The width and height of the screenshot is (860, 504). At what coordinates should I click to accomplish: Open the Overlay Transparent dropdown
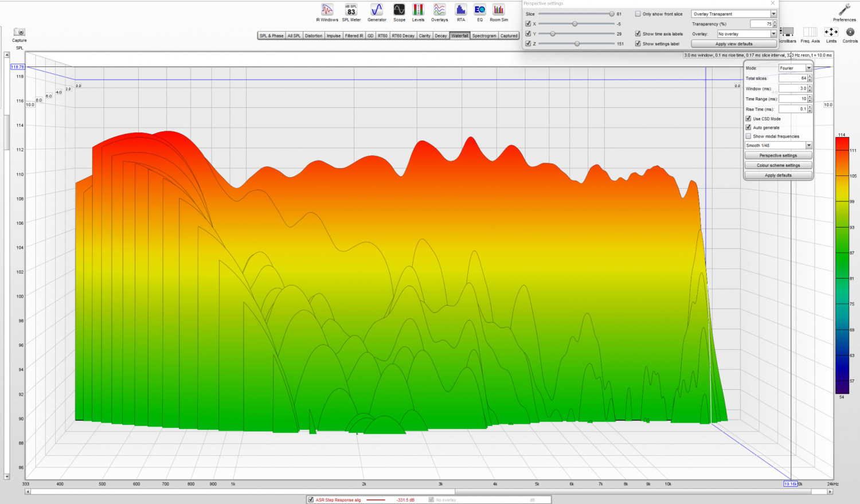coord(734,14)
